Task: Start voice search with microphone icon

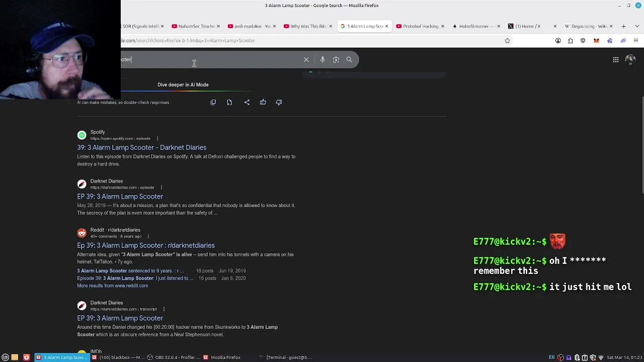Action: [323, 59]
